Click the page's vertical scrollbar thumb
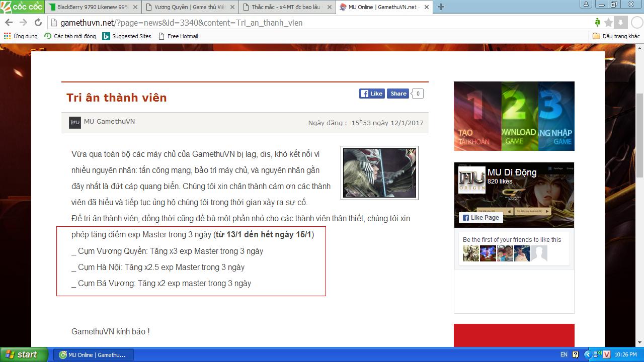The image size is (644, 362). click(639, 136)
